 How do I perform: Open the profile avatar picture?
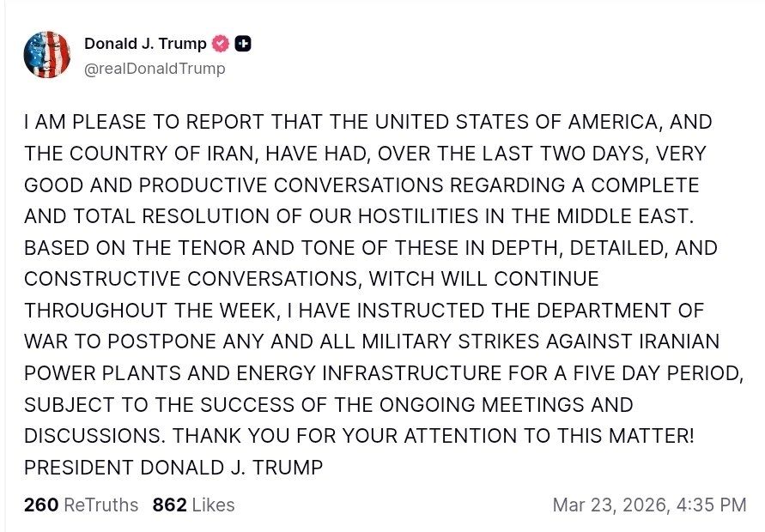47,55
